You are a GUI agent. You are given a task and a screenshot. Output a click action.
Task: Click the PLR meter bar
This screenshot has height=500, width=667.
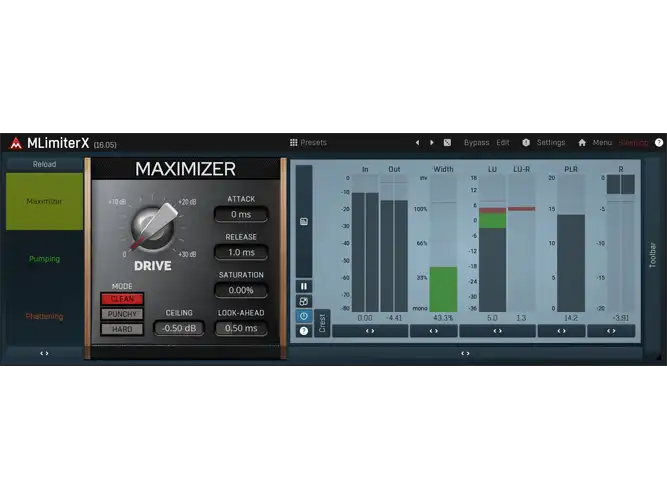[571, 263]
